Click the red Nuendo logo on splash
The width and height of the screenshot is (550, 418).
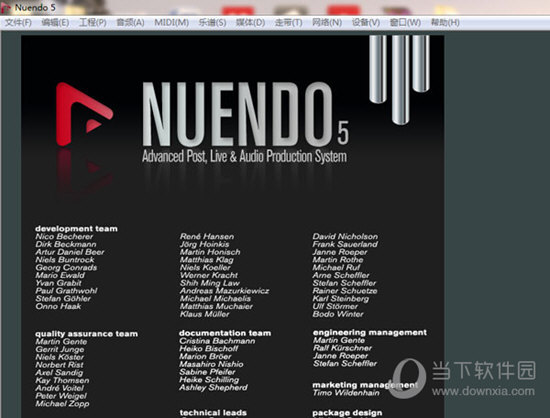tap(84, 114)
